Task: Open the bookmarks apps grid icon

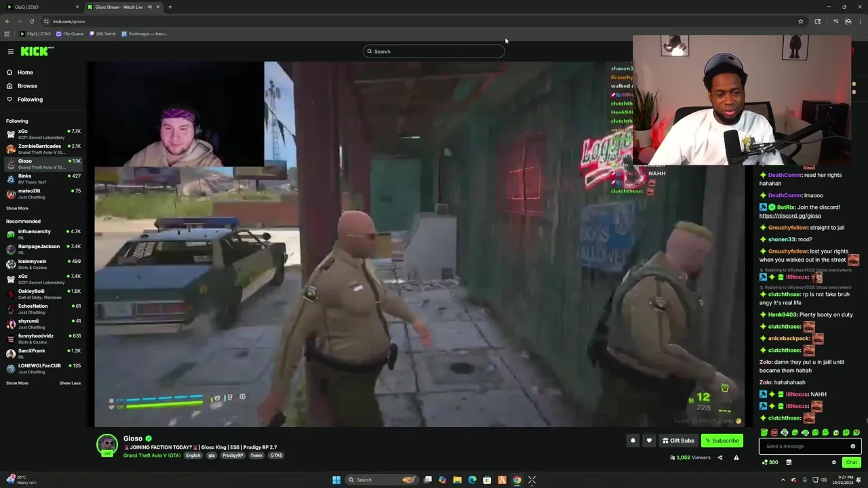Action: [7, 33]
